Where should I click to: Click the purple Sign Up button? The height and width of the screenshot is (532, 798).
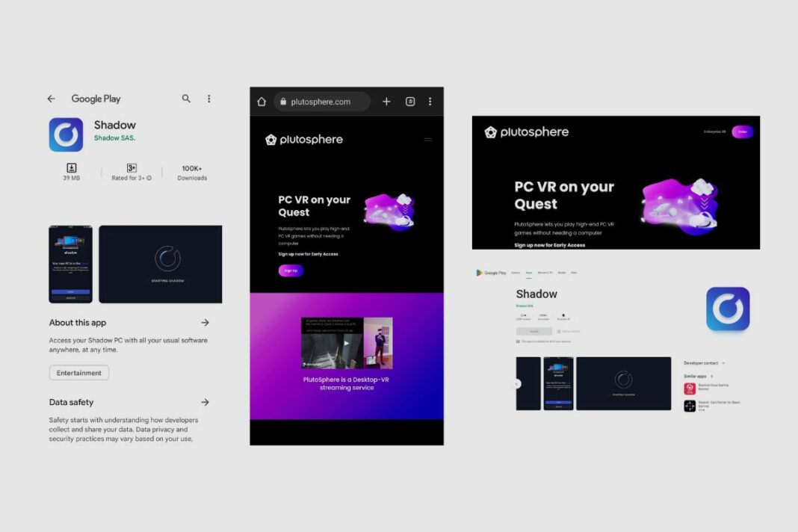[291, 270]
